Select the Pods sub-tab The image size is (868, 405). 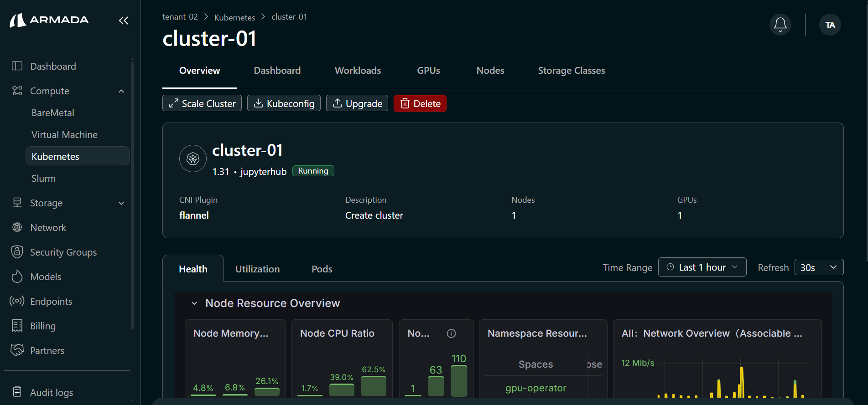(322, 269)
